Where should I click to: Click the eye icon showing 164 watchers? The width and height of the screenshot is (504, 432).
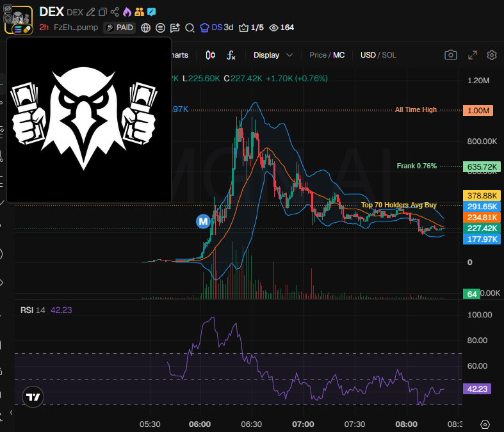(x=273, y=28)
